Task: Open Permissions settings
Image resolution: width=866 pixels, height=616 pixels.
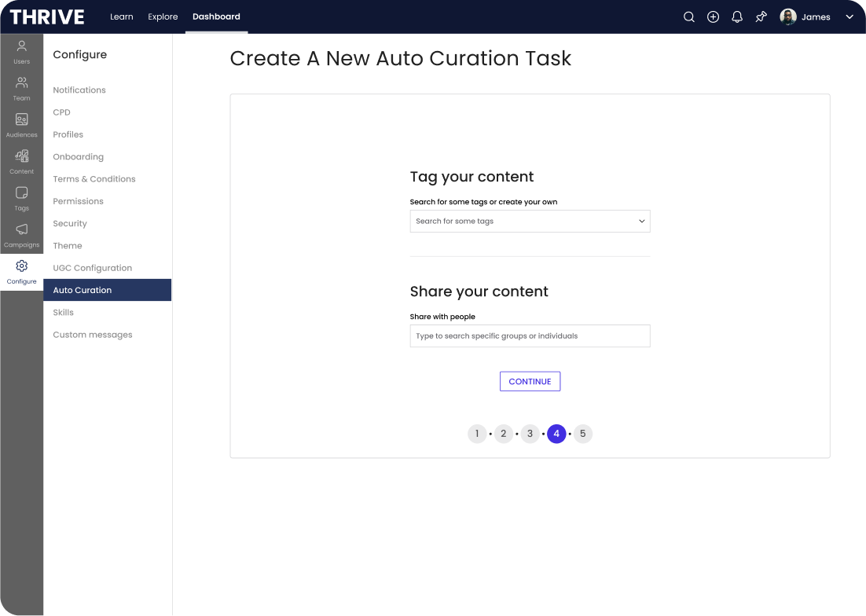Action: (x=79, y=201)
